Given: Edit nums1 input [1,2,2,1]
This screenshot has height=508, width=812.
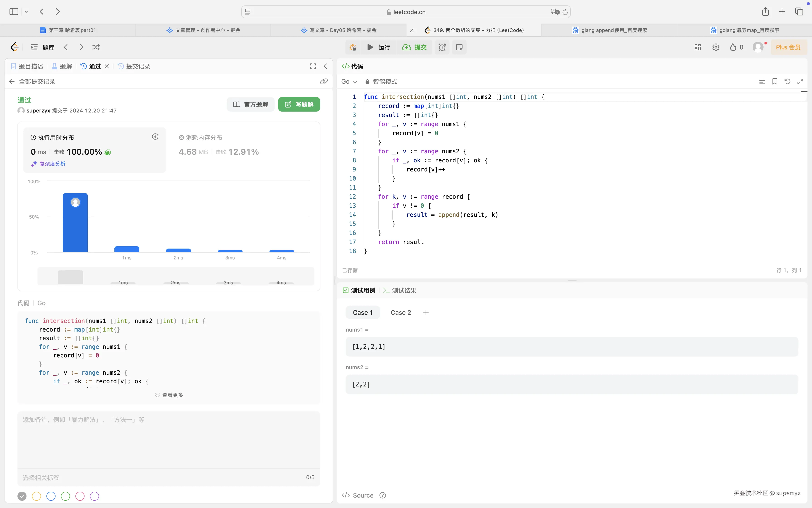Looking at the screenshot, I should (x=572, y=347).
